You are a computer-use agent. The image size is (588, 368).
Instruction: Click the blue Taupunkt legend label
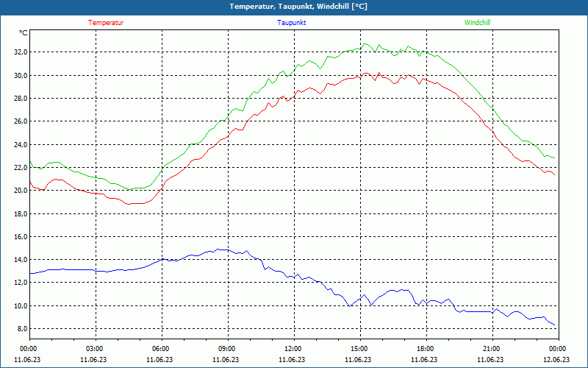(291, 23)
